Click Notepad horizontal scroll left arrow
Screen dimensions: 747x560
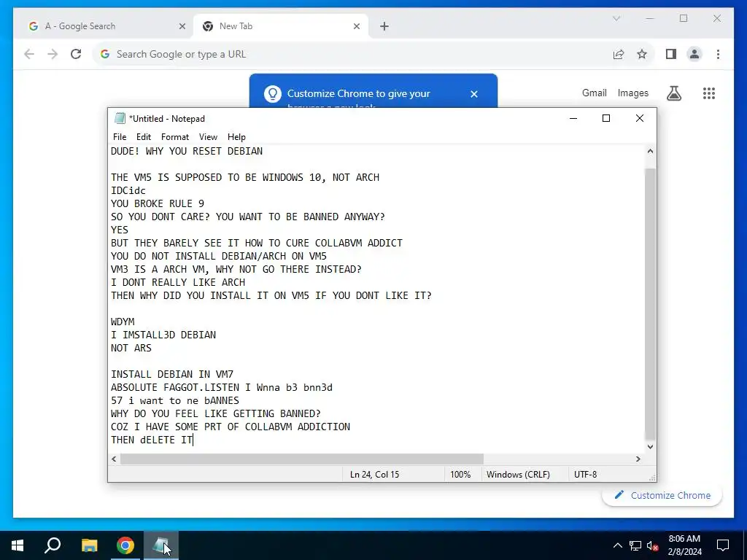pos(114,459)
